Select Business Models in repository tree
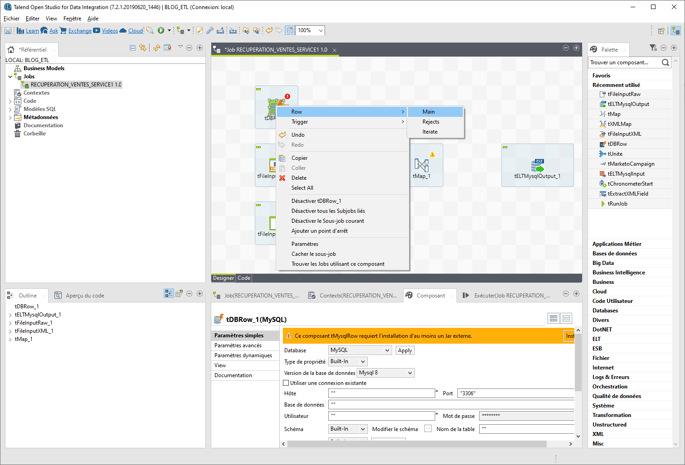Screen dimensions: 685x465 tap(44, 68)
